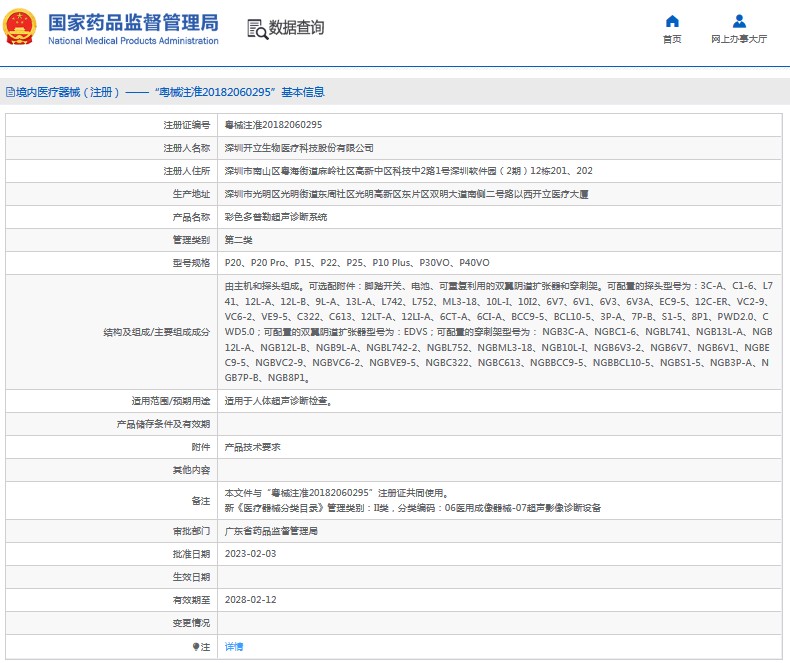Click the 结构及组成/主要组成成分 row label

157,332
